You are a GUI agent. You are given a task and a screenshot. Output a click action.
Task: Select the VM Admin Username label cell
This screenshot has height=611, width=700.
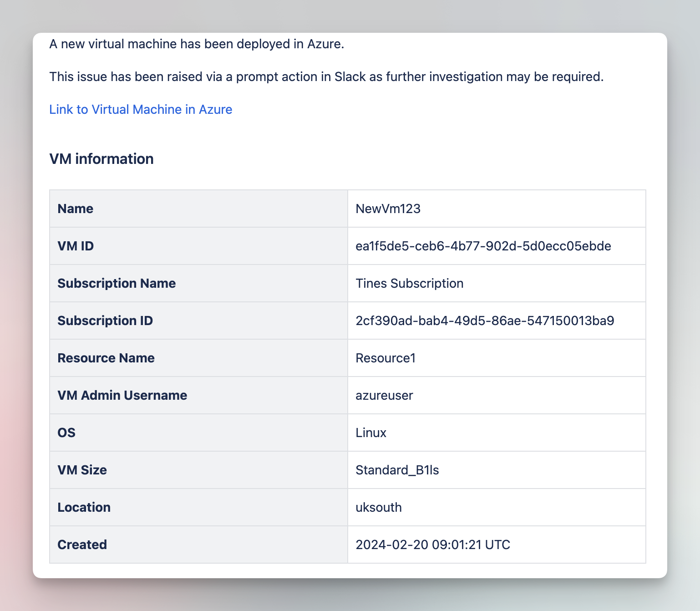click(x=198, y=395)
